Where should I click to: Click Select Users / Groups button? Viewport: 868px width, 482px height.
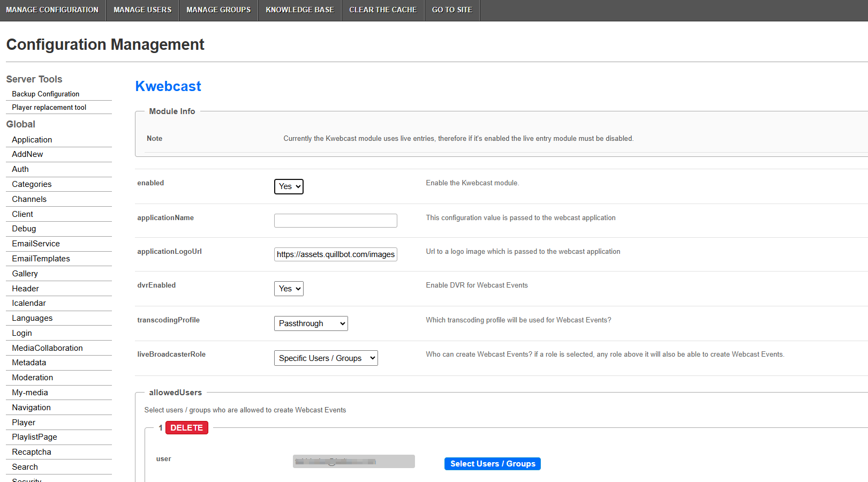[x=493, y=464]
